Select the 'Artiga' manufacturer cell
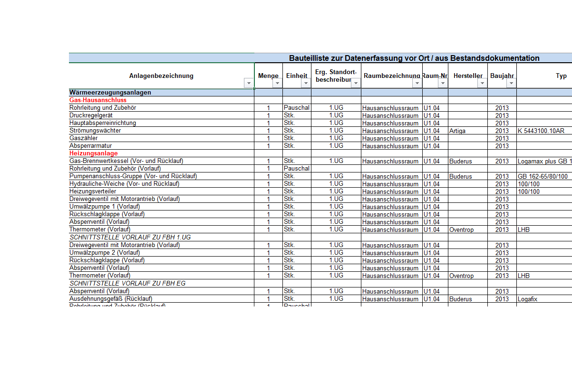Viewport: 572px width, 392px height. [x=468, y=131]
